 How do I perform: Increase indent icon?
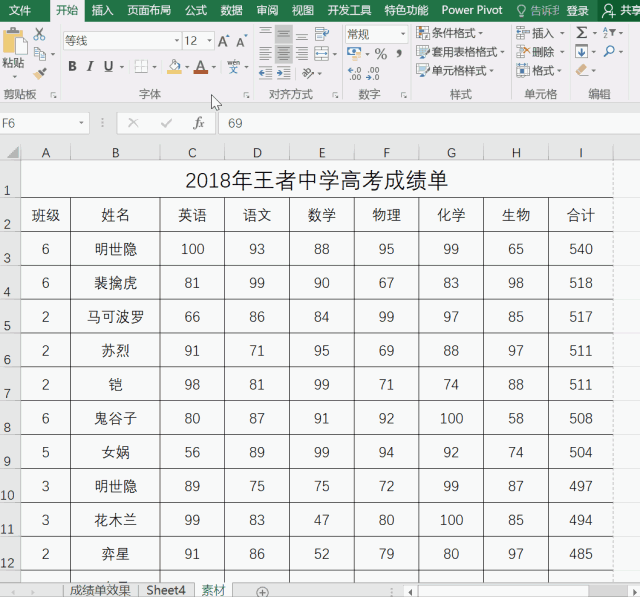284,73
